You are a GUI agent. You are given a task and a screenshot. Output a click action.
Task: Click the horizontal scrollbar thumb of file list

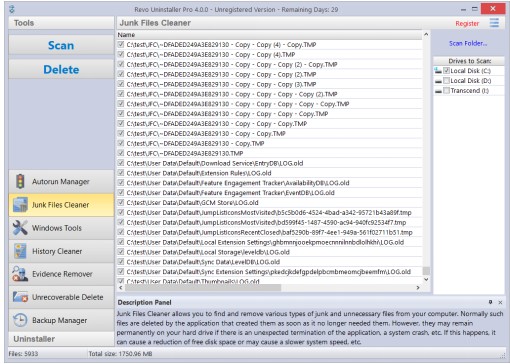click(203, 288)
